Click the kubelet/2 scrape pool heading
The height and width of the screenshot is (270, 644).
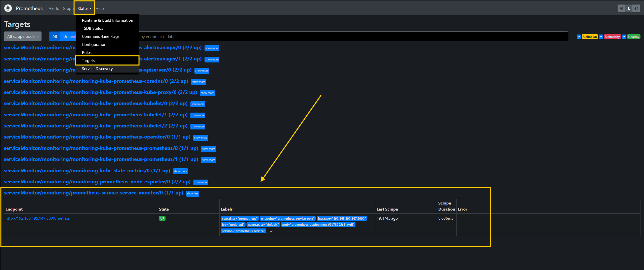(96, 126)
